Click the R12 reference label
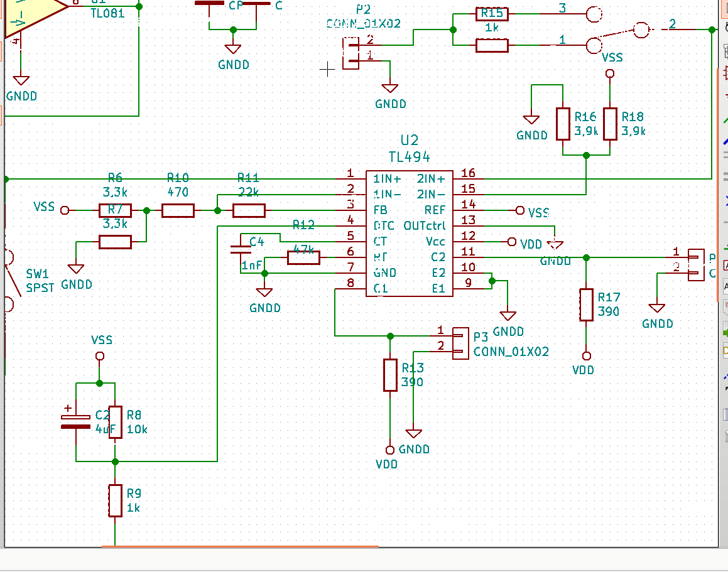 [303, 225]
